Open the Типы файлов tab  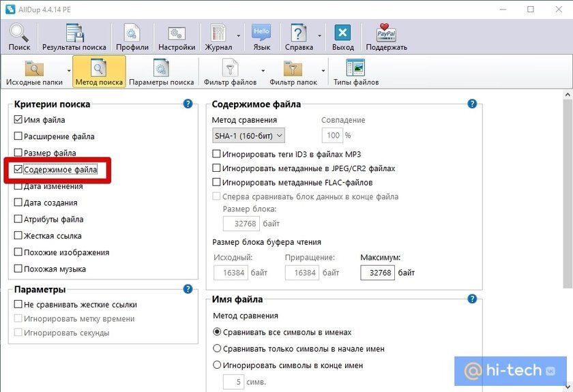(356, 72)
